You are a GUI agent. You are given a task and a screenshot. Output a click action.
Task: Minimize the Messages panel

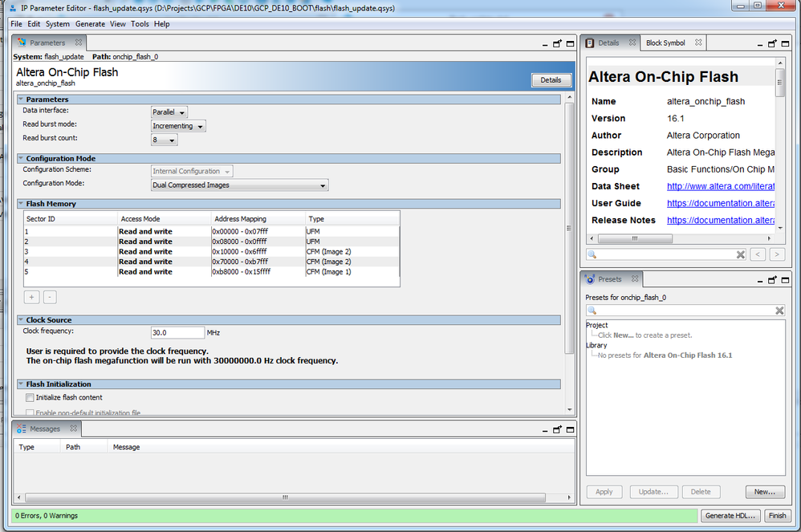(x=544, y=430)
